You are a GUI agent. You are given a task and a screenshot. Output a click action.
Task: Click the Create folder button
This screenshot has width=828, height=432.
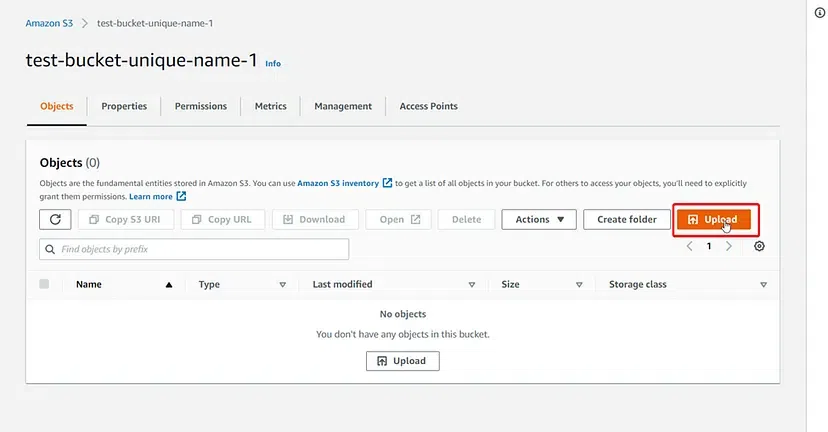pos(626,220)
